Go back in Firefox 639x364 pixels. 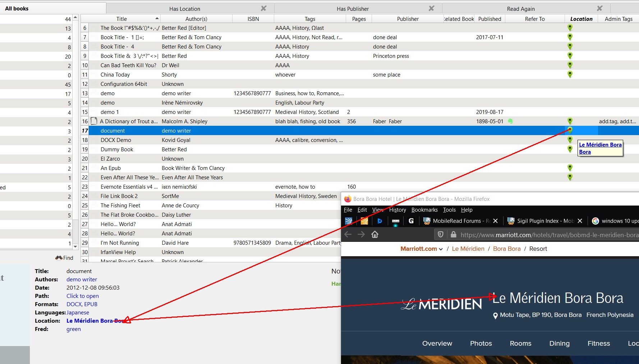pos(348,234)
